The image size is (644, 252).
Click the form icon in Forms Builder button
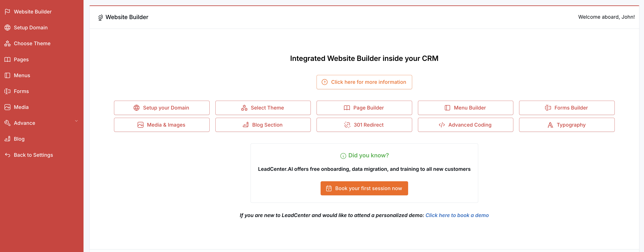[x=548, y=108]
